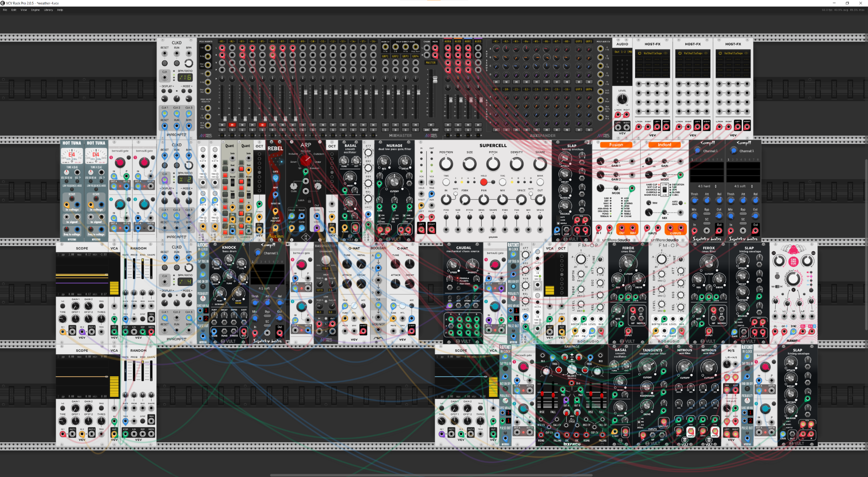Toggle the MixMaster MON button

(x=435, y=130)
